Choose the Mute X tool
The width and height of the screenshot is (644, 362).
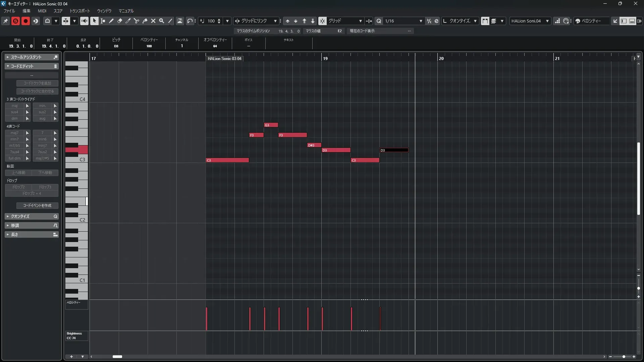click(153, 21)
